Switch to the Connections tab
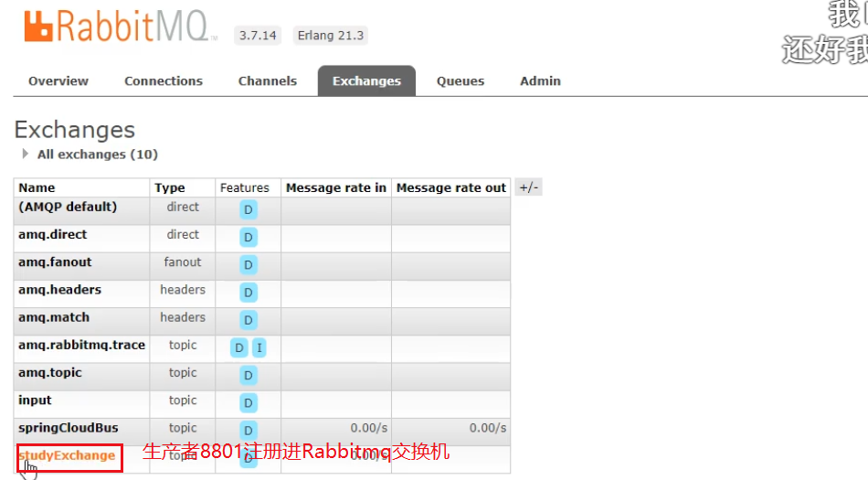This screenshot has width=868, height=480. [164, 80]
